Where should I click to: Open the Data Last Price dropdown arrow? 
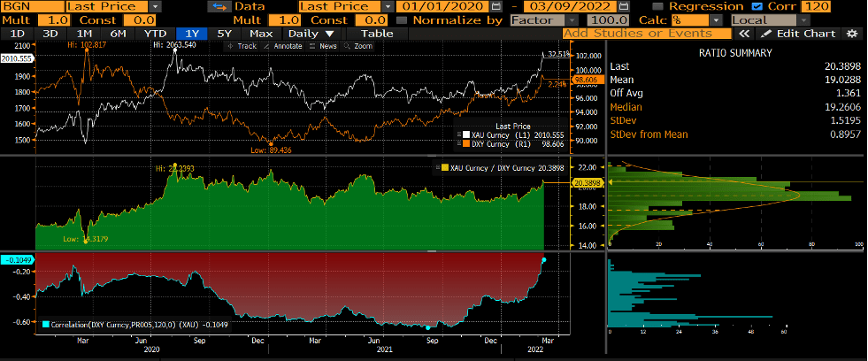(388, 7)
